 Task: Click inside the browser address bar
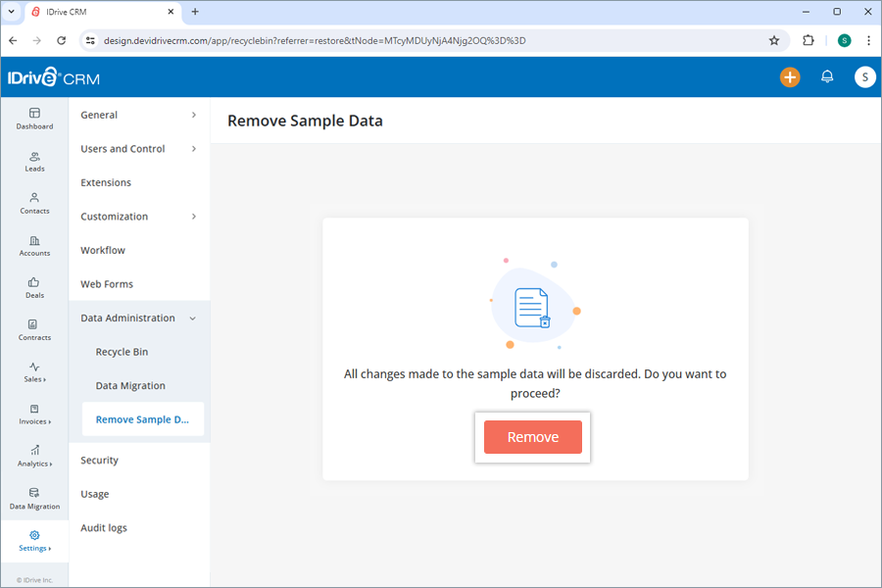coord(392,41)
